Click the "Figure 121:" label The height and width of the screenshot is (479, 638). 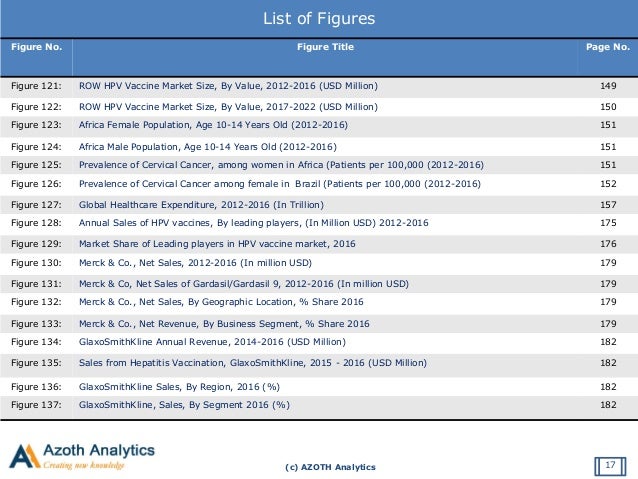pyautogui.click(x=36, y=86)
